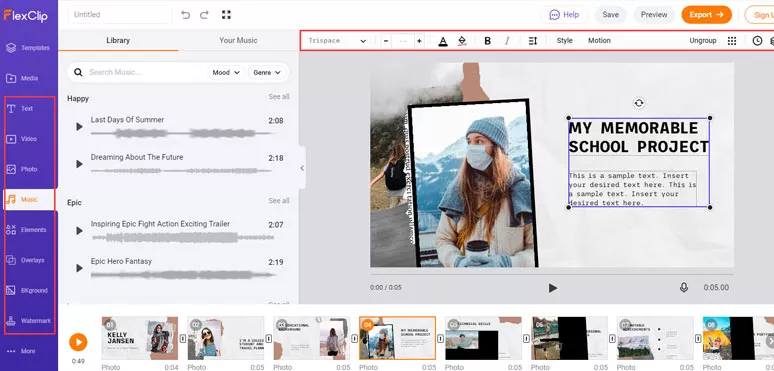774x371 pixels.
Task: Open the grid layer options icon
Action: click(732, 41)
